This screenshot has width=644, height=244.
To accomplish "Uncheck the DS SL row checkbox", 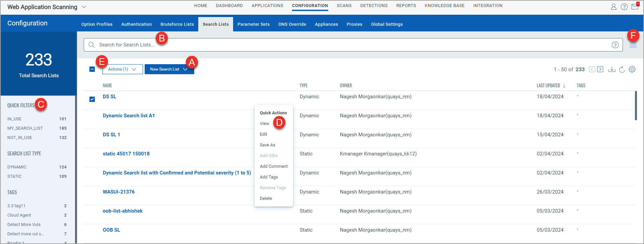I will (92, 99).
